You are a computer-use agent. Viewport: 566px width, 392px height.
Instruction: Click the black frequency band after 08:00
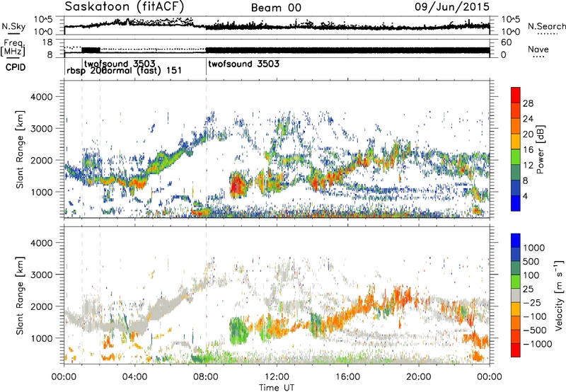347,50
